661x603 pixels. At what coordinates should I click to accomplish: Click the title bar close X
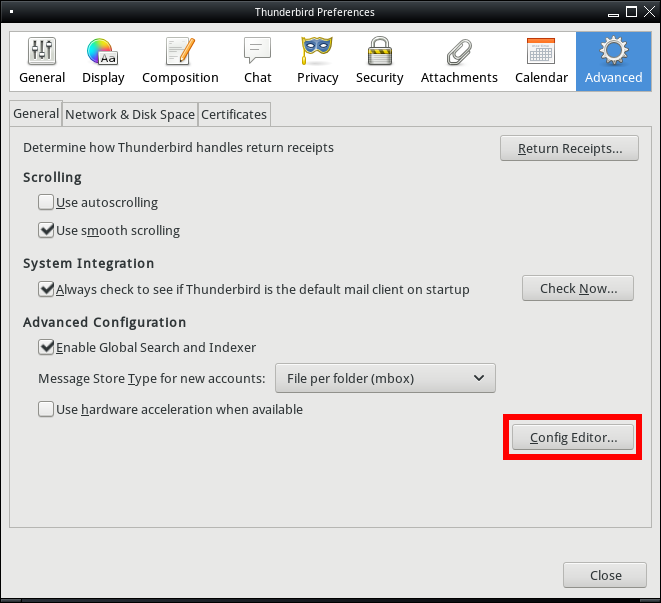click(x=650, y=12)
